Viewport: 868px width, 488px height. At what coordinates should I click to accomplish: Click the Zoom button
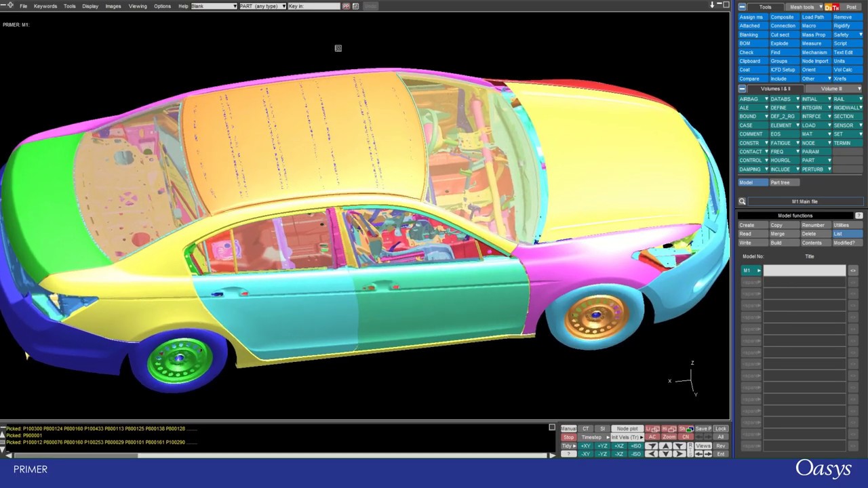point(669,437)
